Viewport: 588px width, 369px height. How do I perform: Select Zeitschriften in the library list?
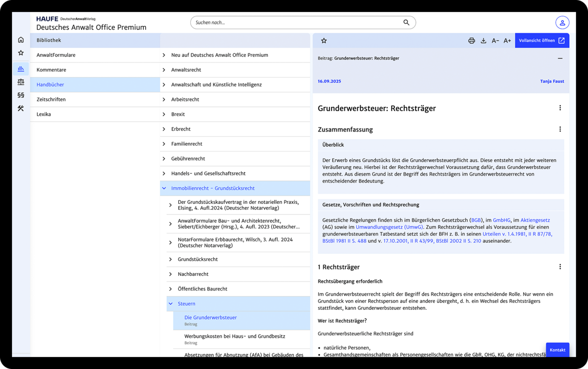coord(51,100)
